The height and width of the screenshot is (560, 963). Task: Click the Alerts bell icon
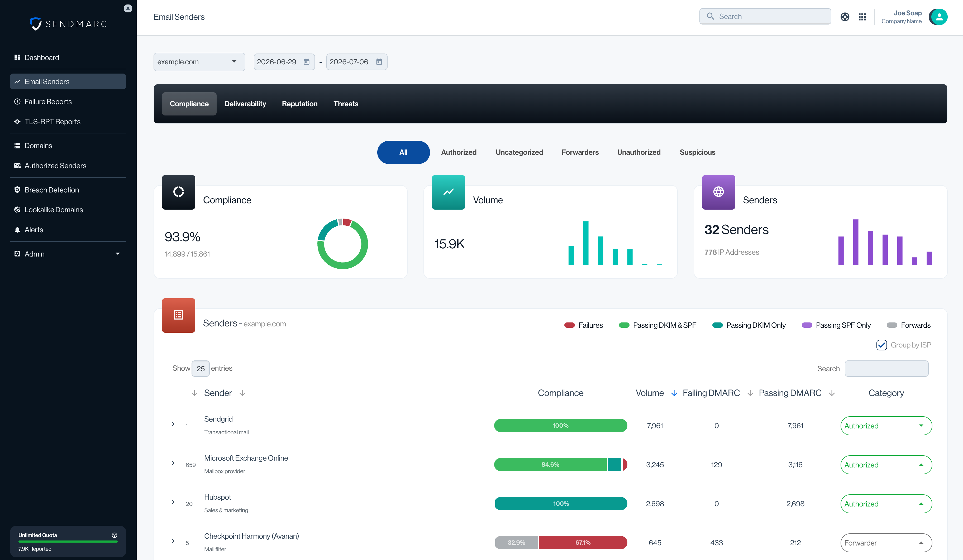tap(17, 230)
